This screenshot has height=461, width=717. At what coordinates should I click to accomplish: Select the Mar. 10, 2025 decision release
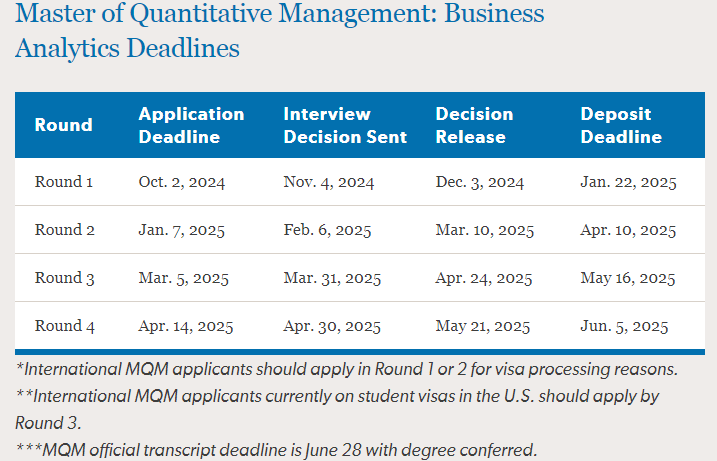[485, 230]
